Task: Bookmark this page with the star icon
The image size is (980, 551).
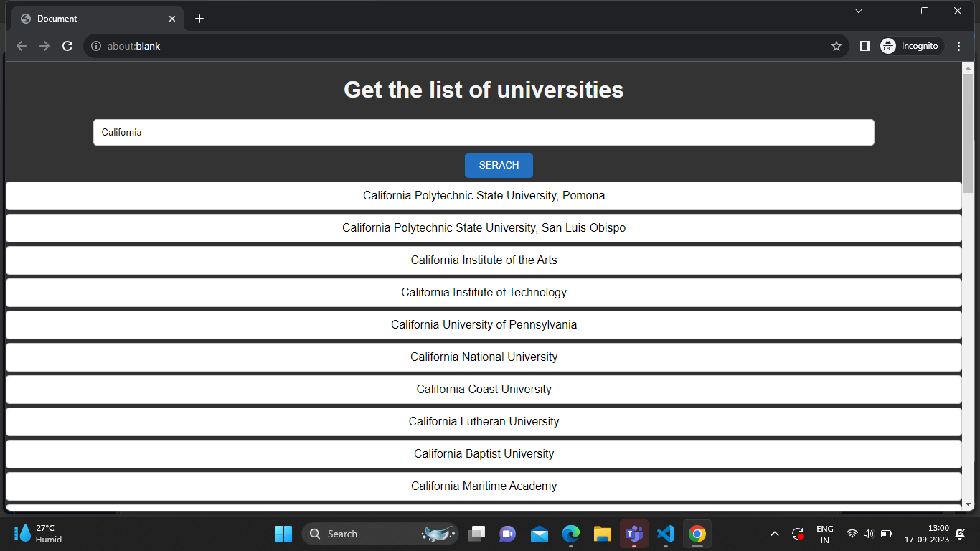Action: pyautogui.click(x=837, y=45)
